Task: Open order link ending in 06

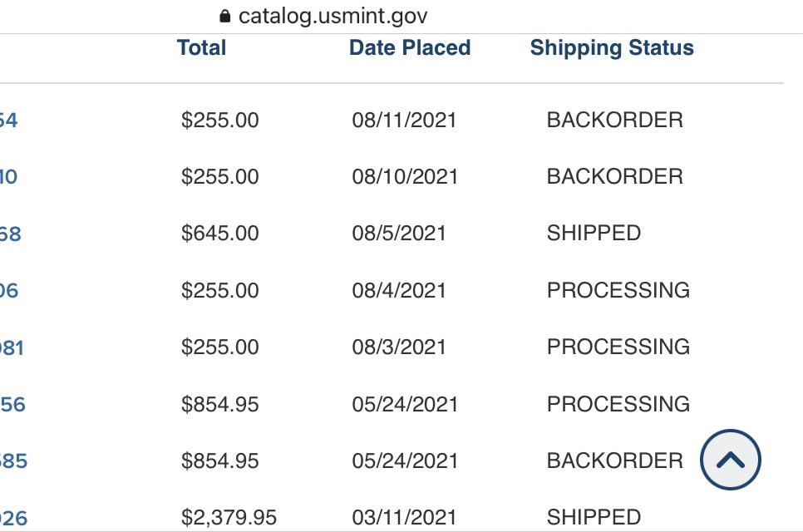Action: coord(8,291)
